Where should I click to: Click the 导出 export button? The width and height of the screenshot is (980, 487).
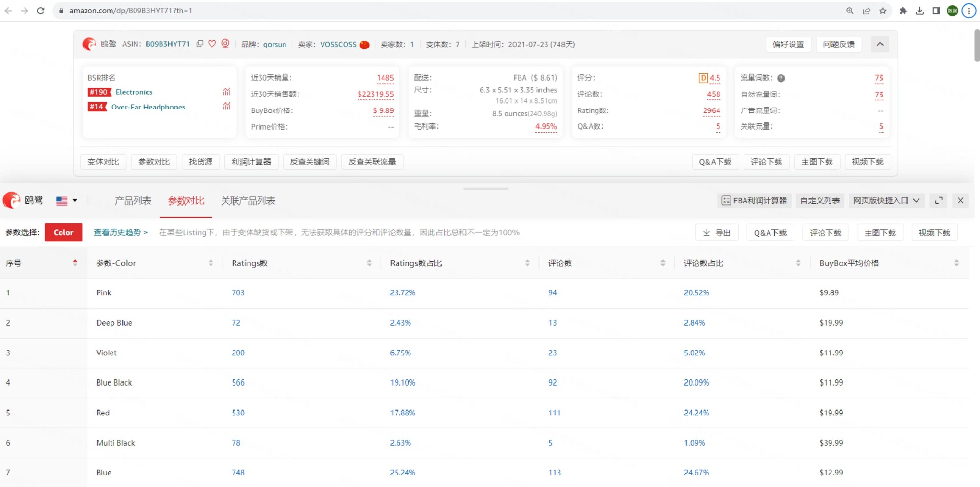click(717, 233)
